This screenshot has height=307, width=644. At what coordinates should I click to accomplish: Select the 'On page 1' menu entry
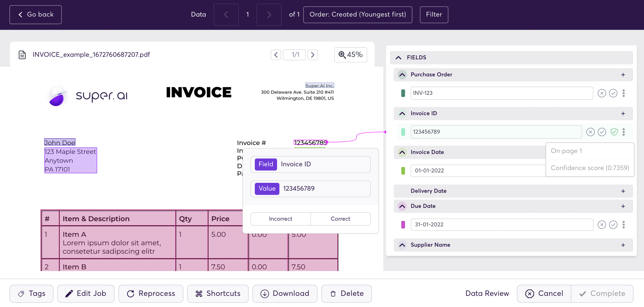590,151
